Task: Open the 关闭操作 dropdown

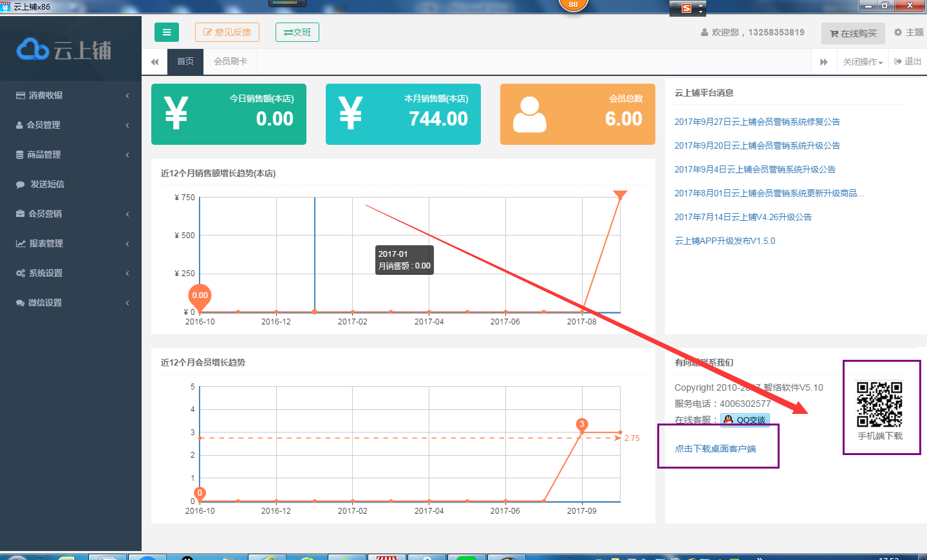Action: pyautogui.click(x=863, y=62)
